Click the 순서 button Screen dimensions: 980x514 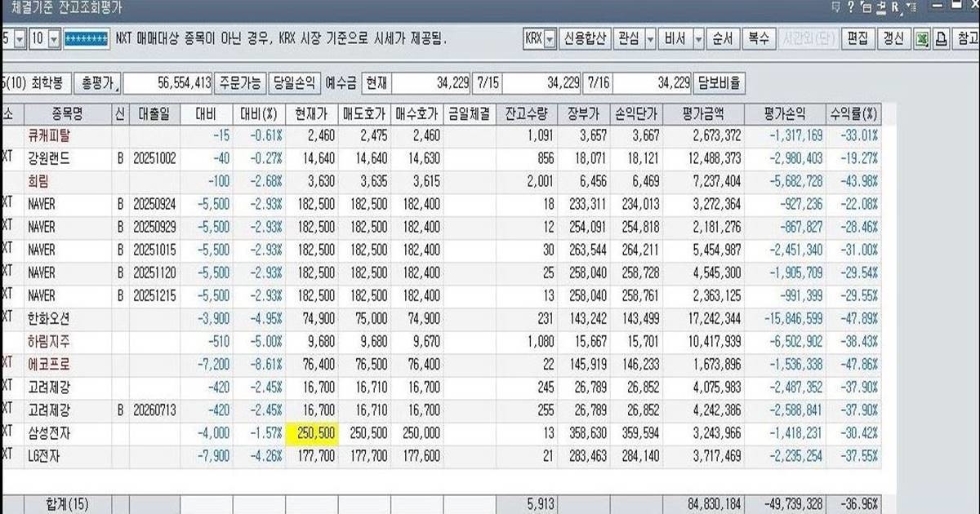coord(723,38)
